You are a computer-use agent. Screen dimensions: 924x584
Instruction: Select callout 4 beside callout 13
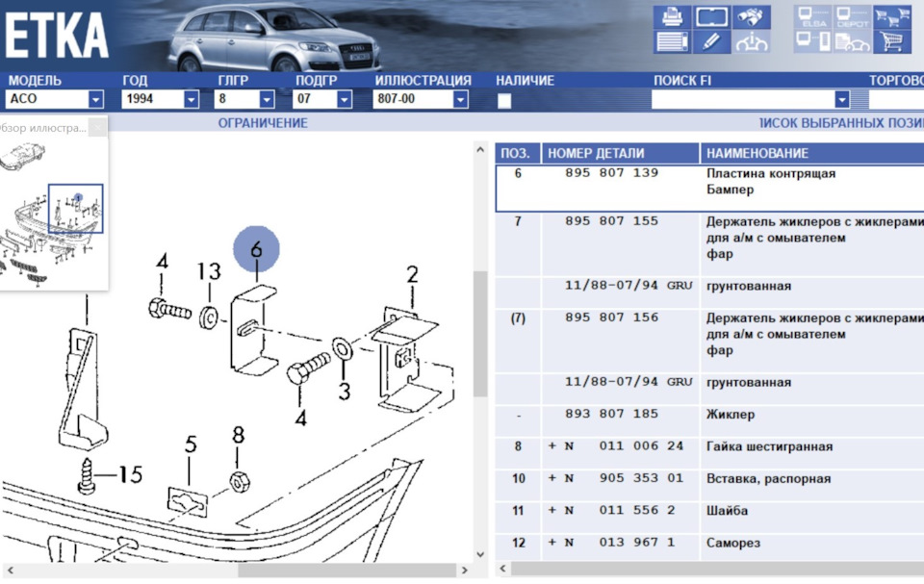click(x=162, y=261)
